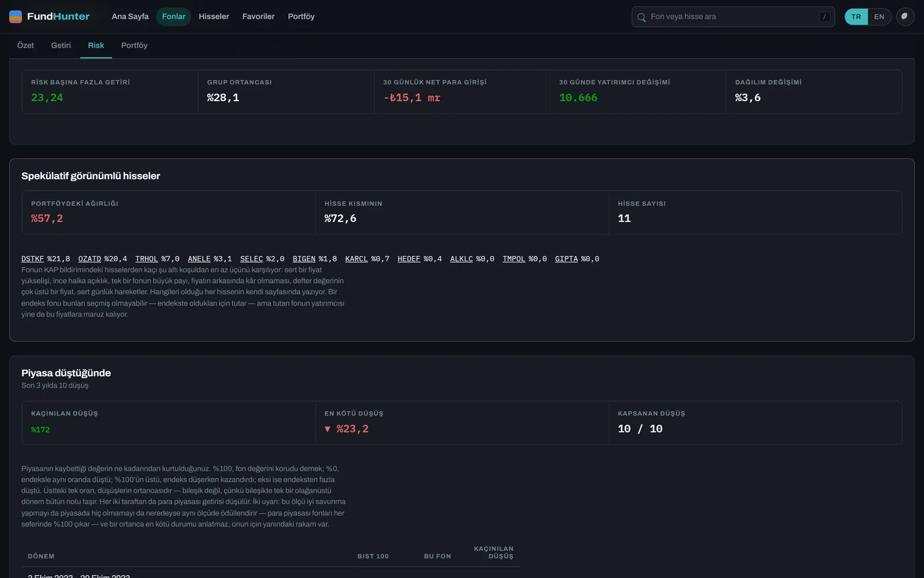Open the ANELE stock link
The height and width of the screenshot is (578, 924).
tap(199, 259)
